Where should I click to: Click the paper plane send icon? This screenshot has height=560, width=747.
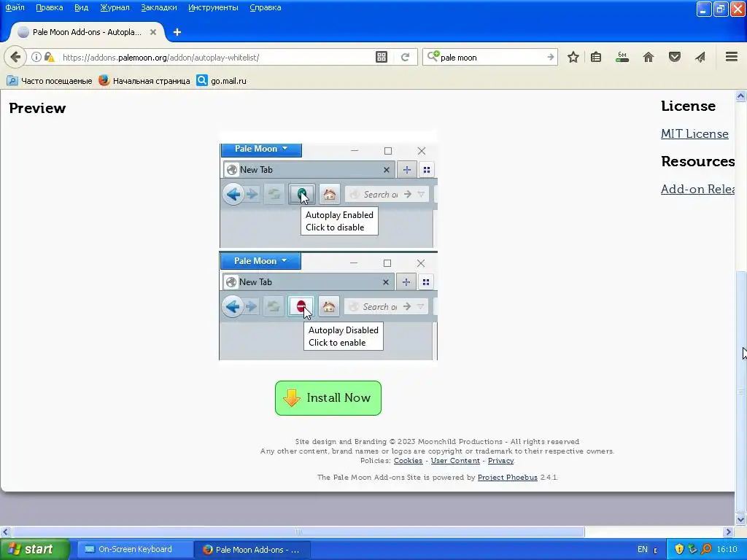pyautogui.click(x=700, y=57)
